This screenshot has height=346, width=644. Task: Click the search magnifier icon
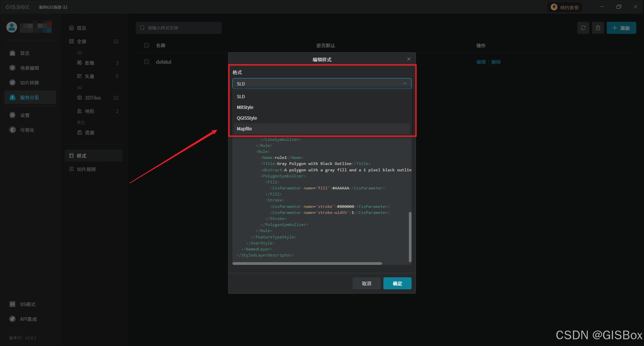(x=142, y=28)
